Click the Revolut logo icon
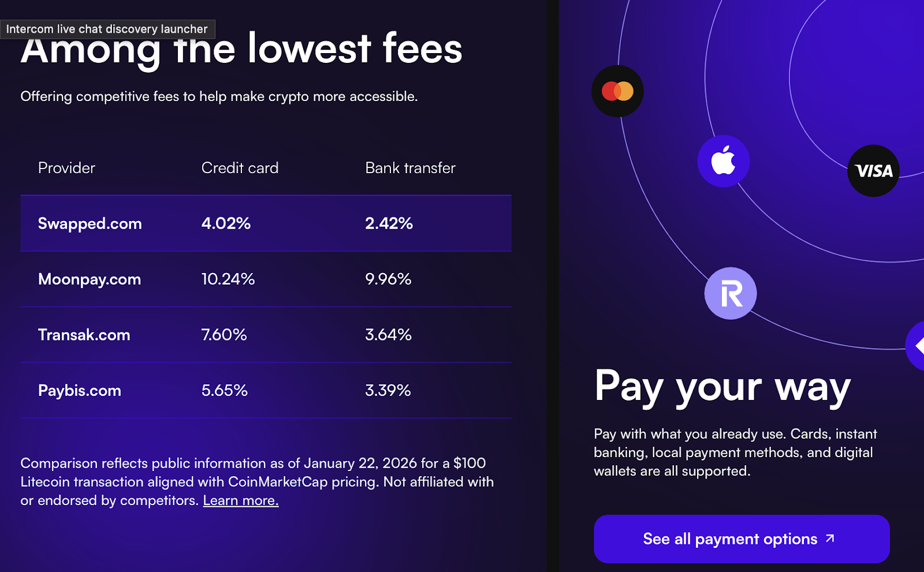This screenshot has width=924, height=572. pyautogui.click(x=731, y=293)
